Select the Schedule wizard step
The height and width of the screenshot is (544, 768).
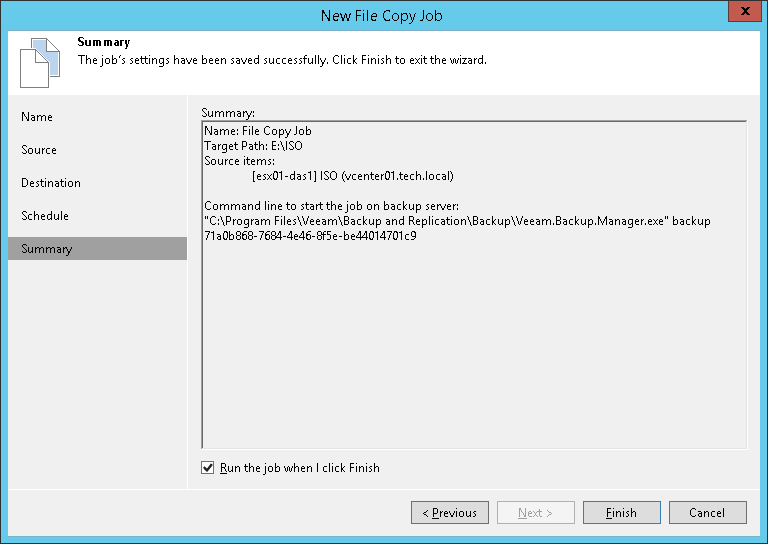point(45,216)
